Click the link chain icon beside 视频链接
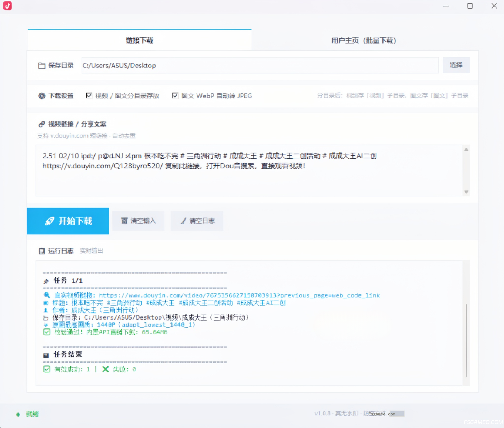 42,124
